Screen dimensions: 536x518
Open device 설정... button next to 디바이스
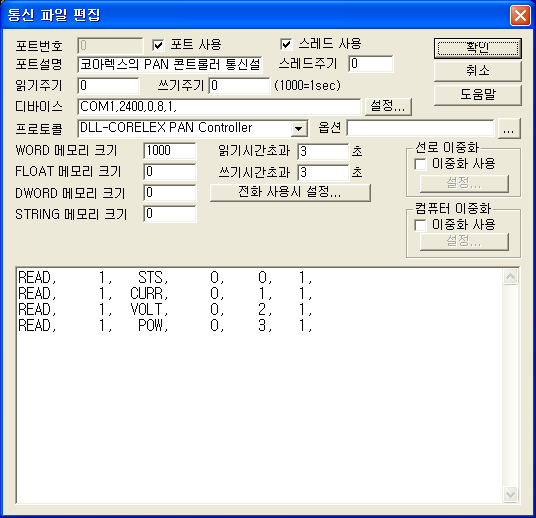click(388, 106)
